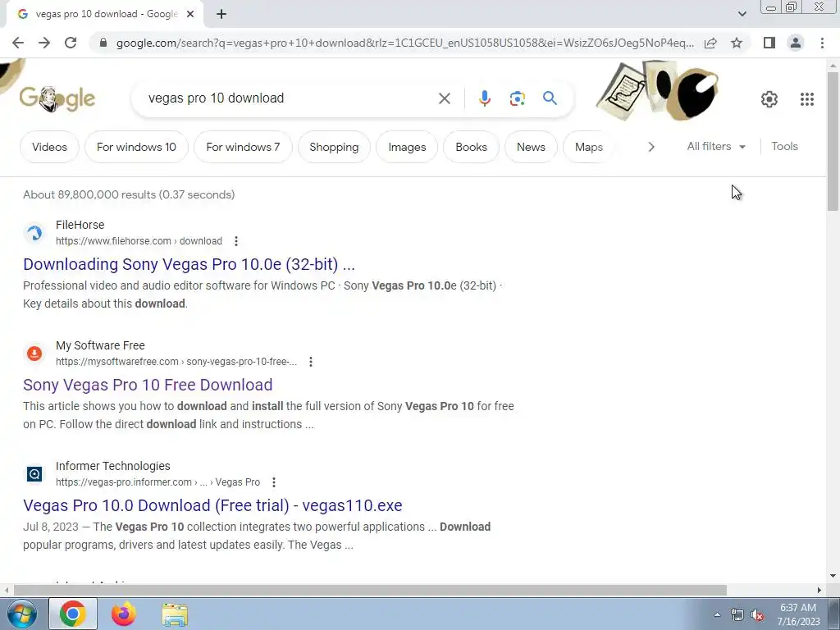
Task: Filter results by Videos
Action: [49, 147]
